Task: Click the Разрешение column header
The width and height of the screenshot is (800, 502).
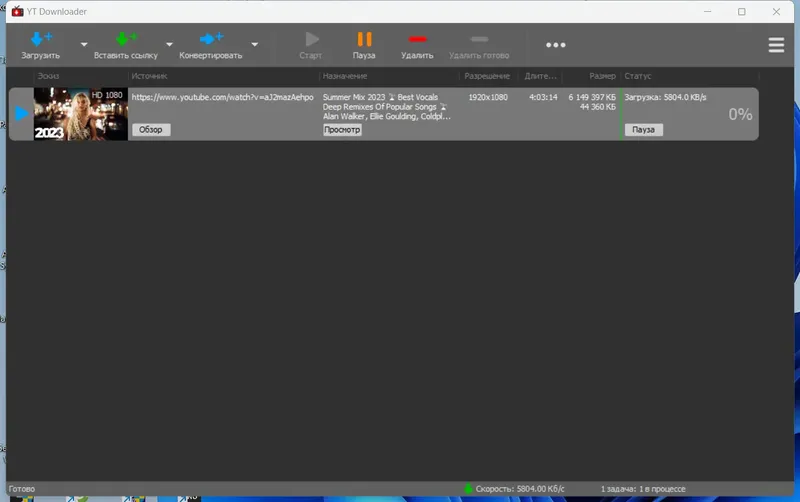Action: [487, 76]
